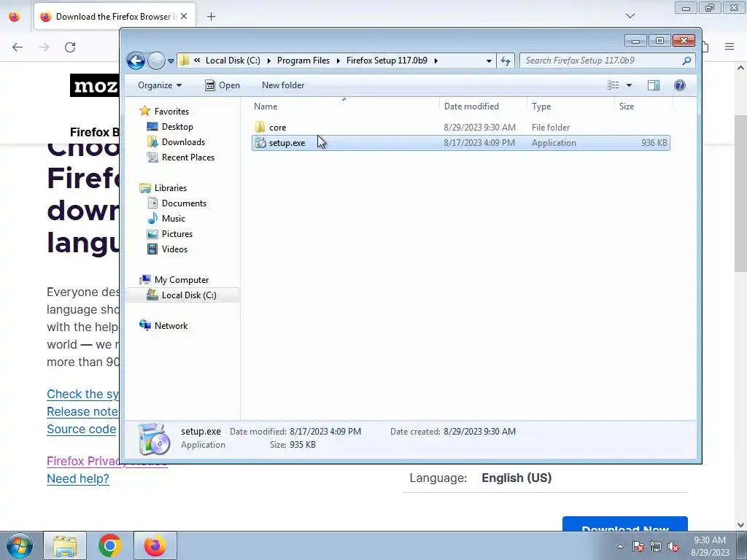Sort by Size column header
The height and width of the screenshot is (560, 747).
[643, 106]
